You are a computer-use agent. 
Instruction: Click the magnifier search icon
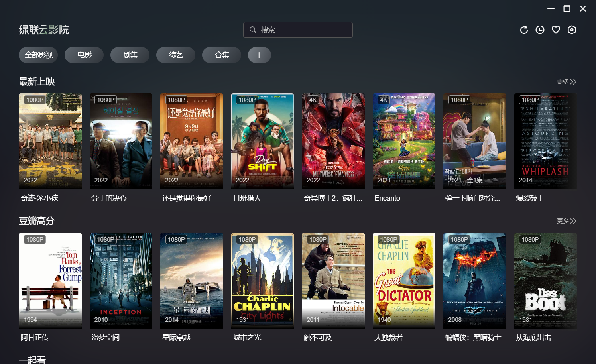coord(253,30)
